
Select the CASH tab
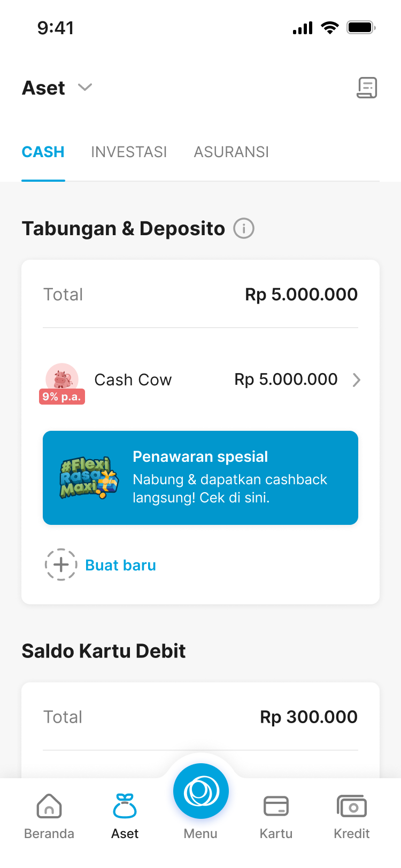coord(43,152)
